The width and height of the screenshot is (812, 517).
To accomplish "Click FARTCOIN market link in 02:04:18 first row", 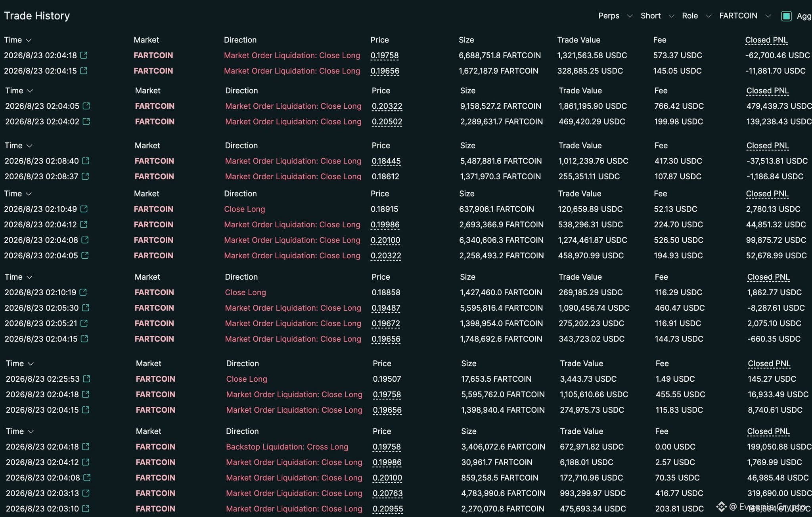I will click(153, 55).
